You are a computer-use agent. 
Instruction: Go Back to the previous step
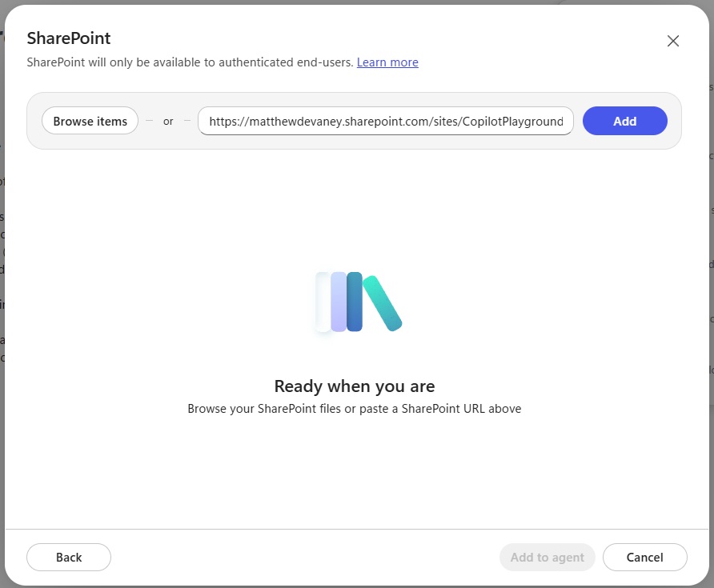click(x=69, y=557)
